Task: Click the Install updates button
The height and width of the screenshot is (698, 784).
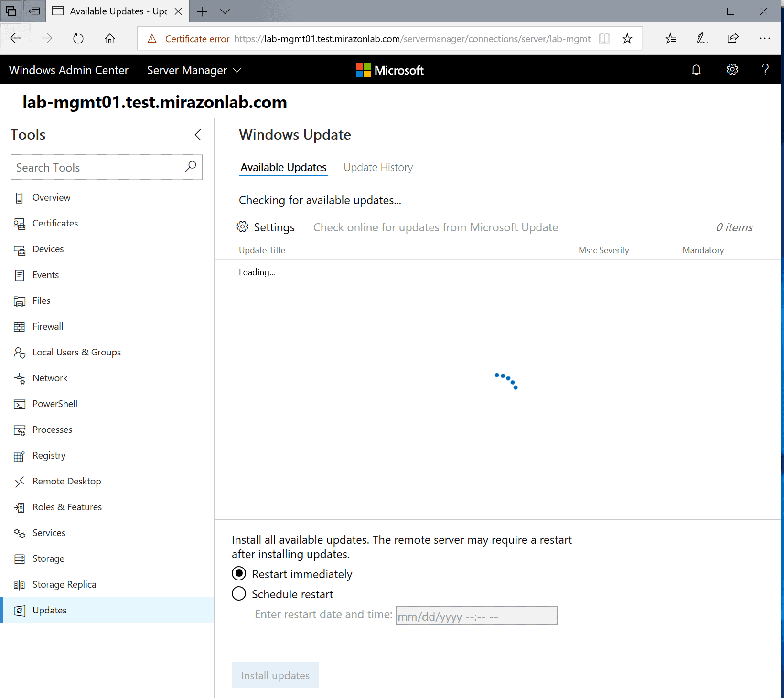Action: 275,675
